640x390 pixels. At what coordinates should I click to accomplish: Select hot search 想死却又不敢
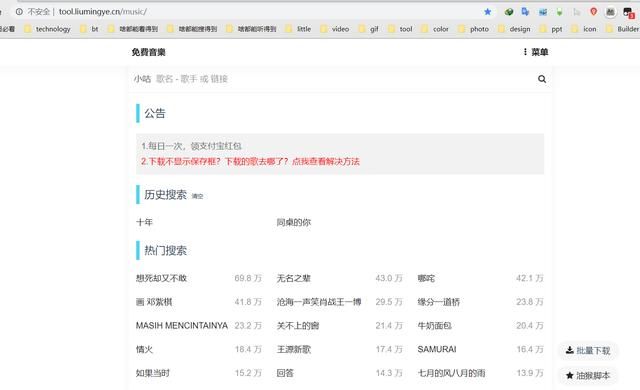pos(162,278)
